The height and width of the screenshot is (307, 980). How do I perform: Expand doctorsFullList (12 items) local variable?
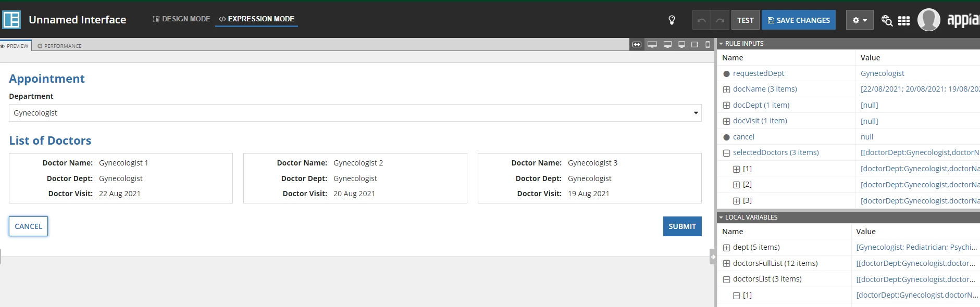[x=726, y=264]
